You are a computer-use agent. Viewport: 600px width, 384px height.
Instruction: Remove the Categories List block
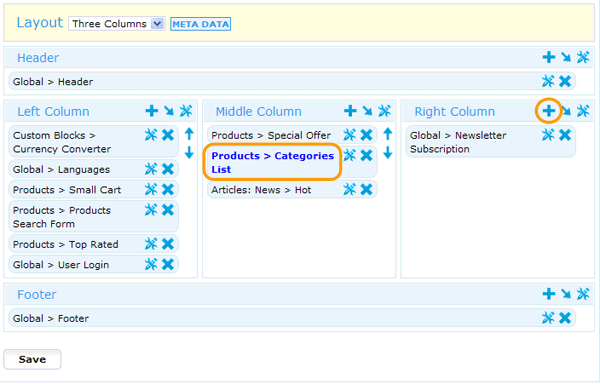tap(367, 155)
